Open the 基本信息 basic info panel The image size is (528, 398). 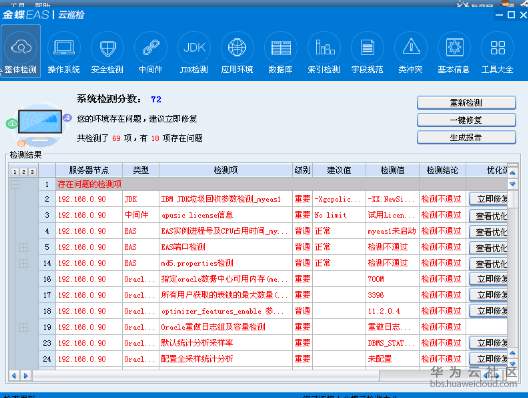point(454,53)
